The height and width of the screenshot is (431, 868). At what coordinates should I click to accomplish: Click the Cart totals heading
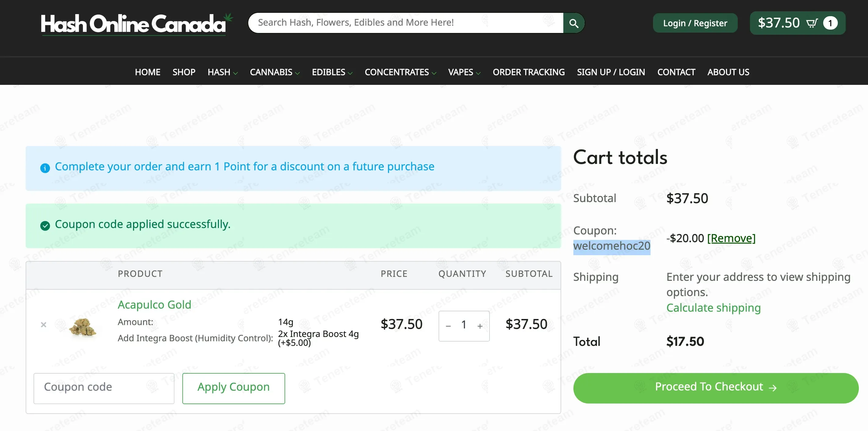click(x=620, y=157)
